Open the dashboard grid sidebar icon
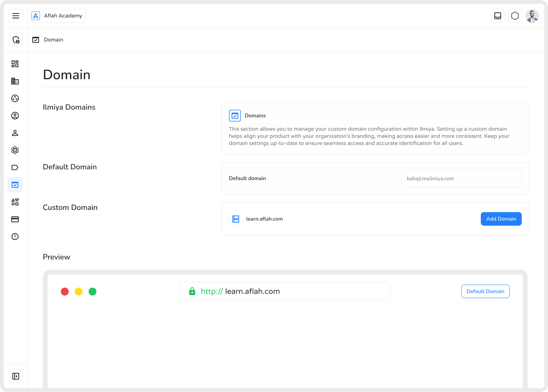Viewport: 548px width, 392px height. (x=15, y=64)
